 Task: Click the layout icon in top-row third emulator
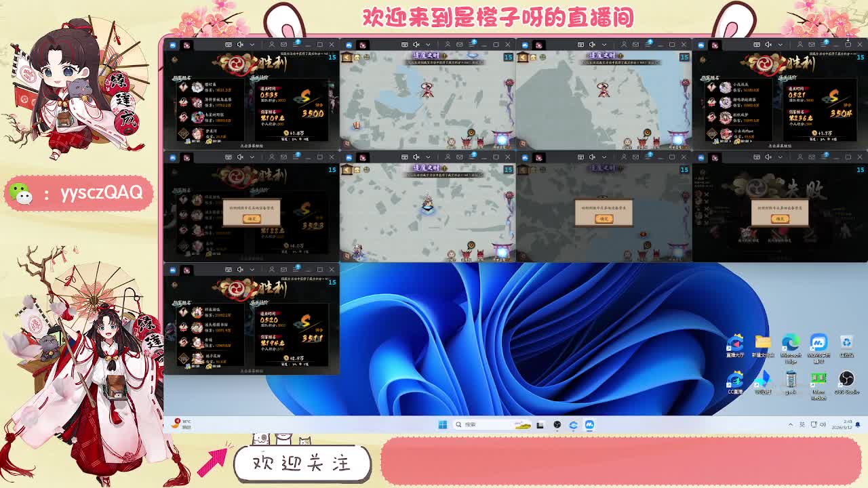tap(581, 45)
